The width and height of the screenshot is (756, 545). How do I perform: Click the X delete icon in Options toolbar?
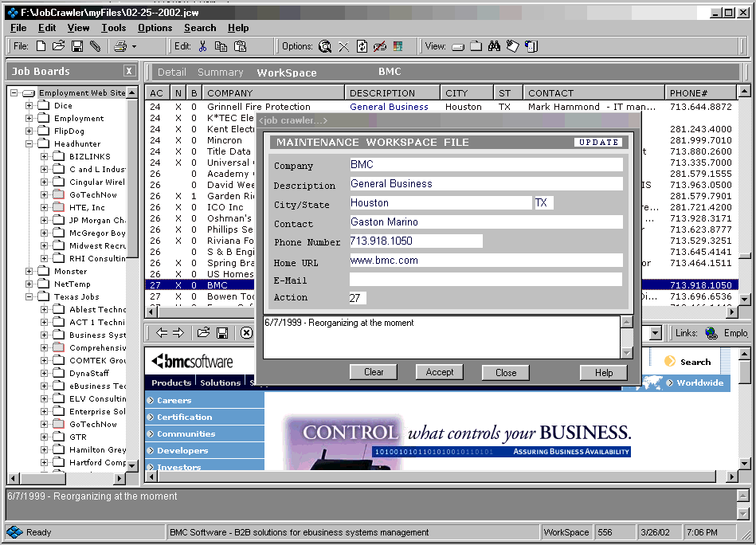click(343, 47)
